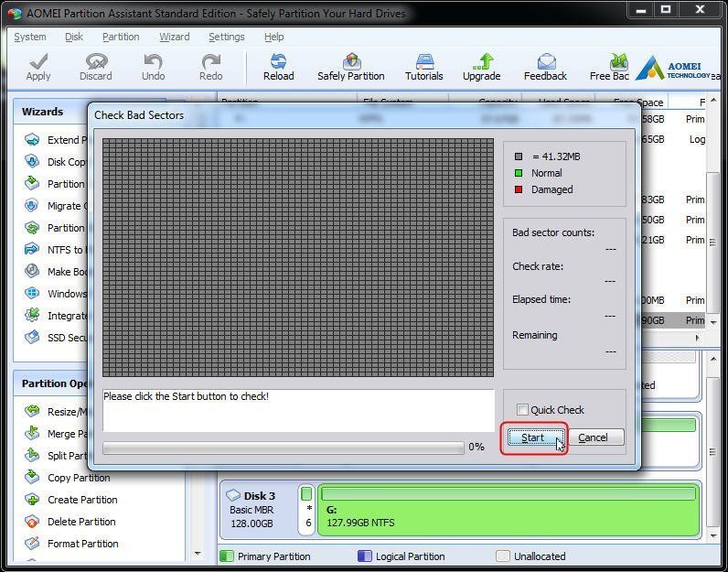
Task: Click the Disk 3 drive icon
Action: [x=233, y=495]
